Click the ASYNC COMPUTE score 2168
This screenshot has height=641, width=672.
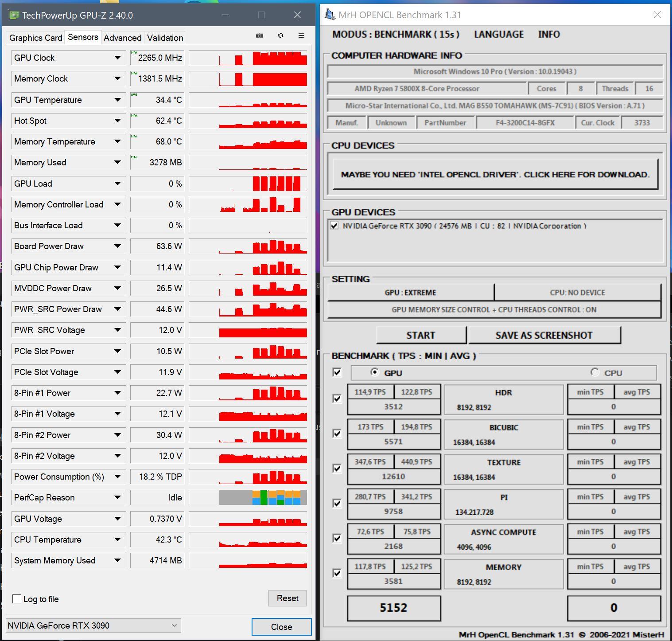click(393, 546)
